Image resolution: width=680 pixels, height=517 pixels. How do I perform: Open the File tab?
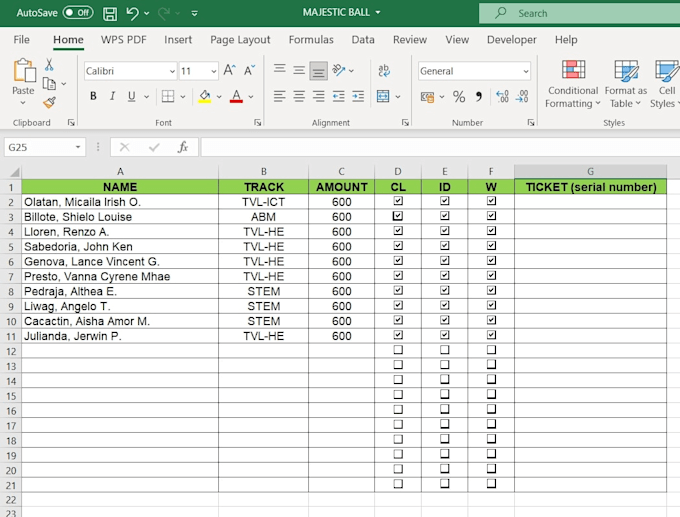[x=22, y=40]
